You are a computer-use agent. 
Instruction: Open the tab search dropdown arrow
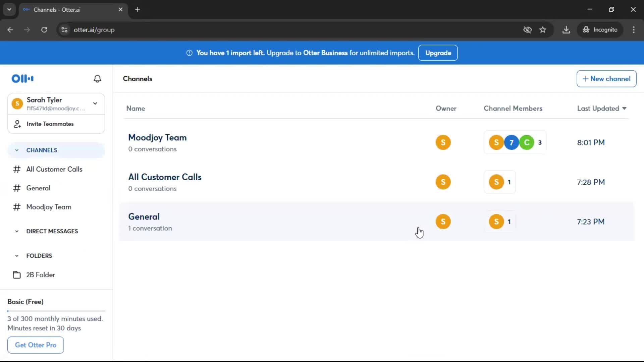9,9
